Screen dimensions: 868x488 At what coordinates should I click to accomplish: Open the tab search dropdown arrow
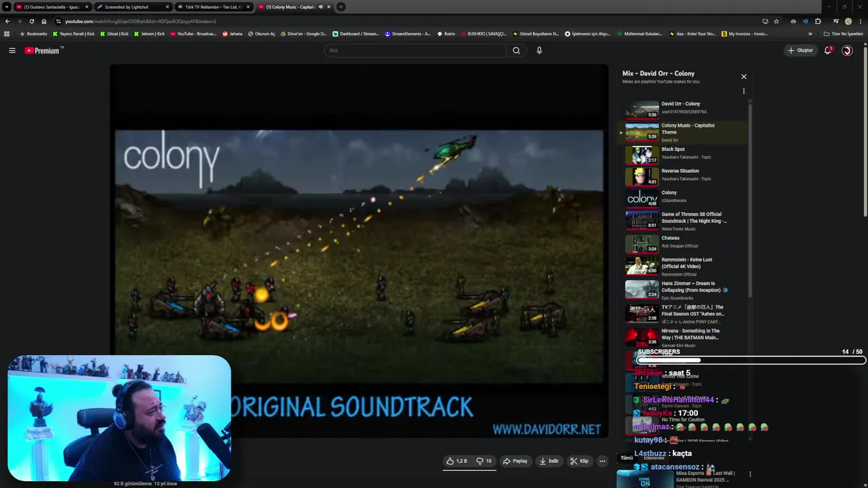coord(7,7)
